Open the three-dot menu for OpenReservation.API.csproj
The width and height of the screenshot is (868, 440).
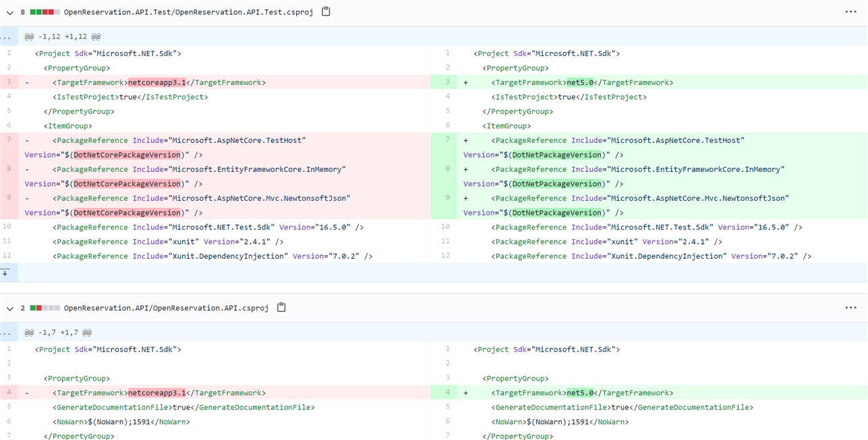click(850, 307)
